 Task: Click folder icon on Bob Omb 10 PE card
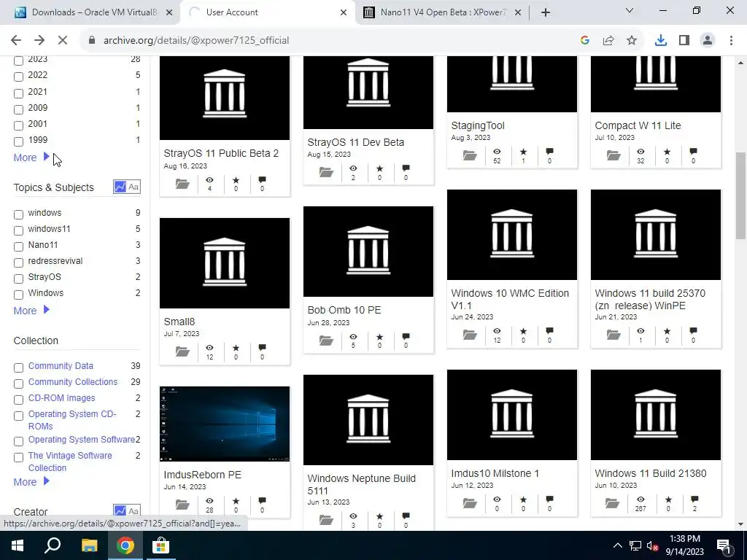click(x=326, y=341)
